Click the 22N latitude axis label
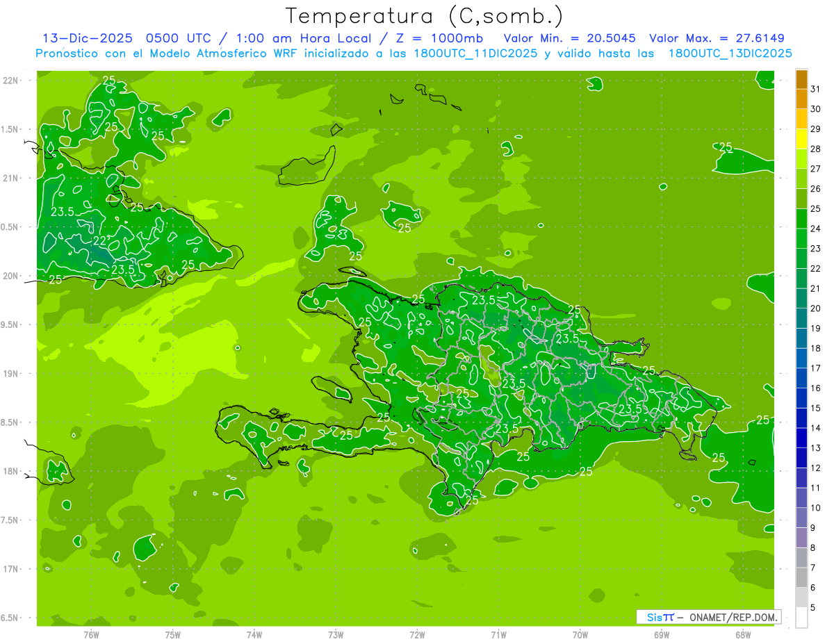The width and height of the screenshot is (834, 644). 10,81
